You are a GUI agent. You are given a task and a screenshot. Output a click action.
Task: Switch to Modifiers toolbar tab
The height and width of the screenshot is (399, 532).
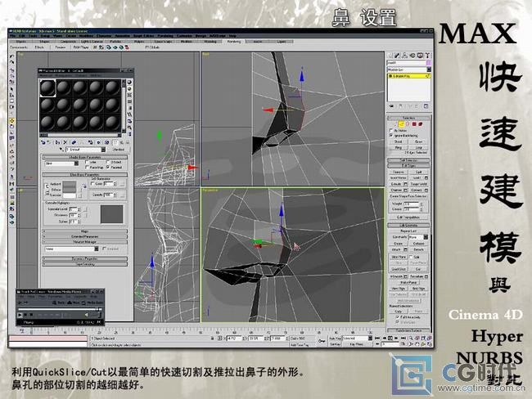187,42
